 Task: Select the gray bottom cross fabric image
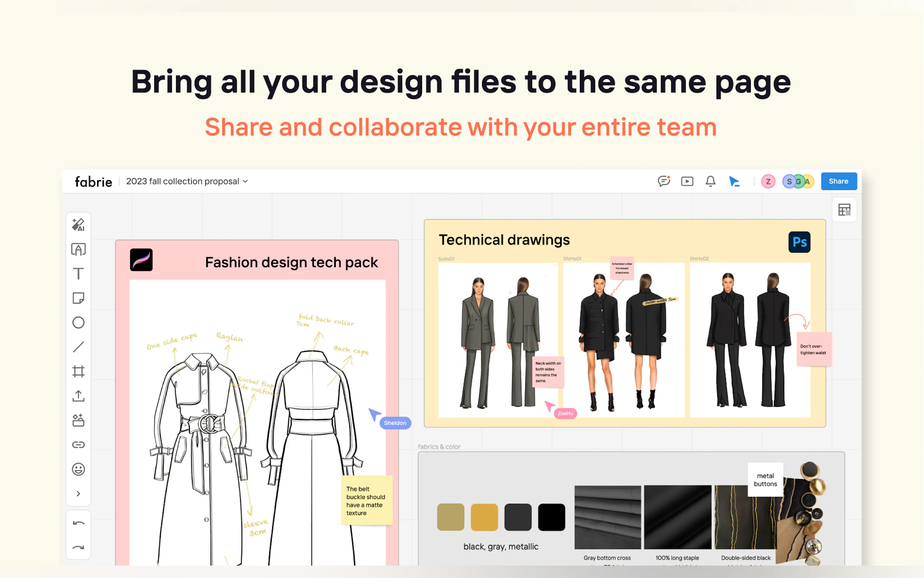(608, 517)
